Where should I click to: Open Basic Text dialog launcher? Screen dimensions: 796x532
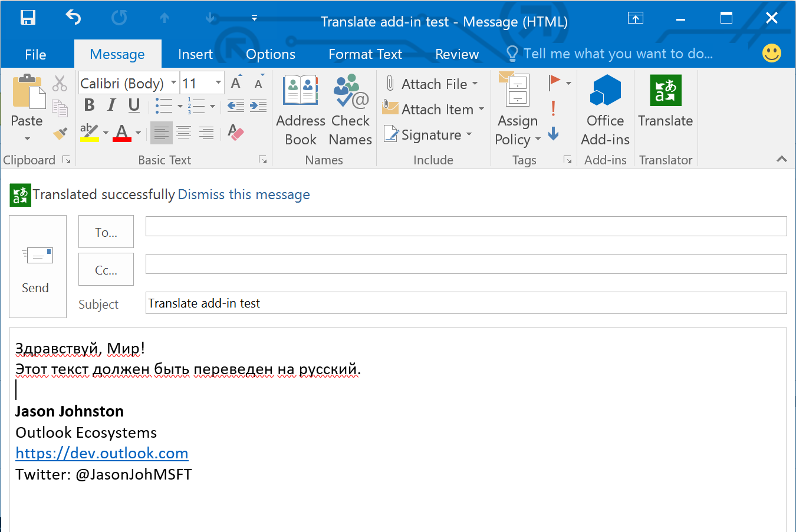(263, 160)
